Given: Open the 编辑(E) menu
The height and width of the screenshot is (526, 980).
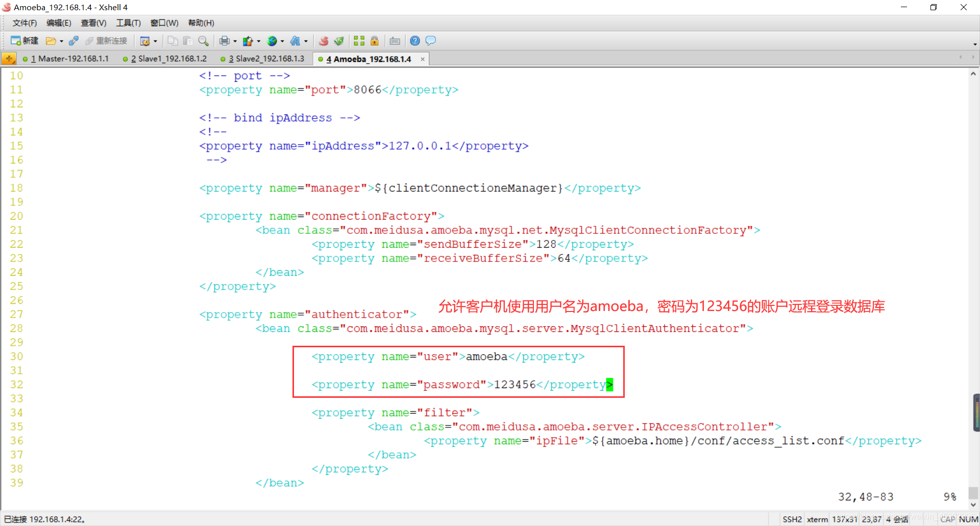Looking at the screenshot, I should pos(59,23).
